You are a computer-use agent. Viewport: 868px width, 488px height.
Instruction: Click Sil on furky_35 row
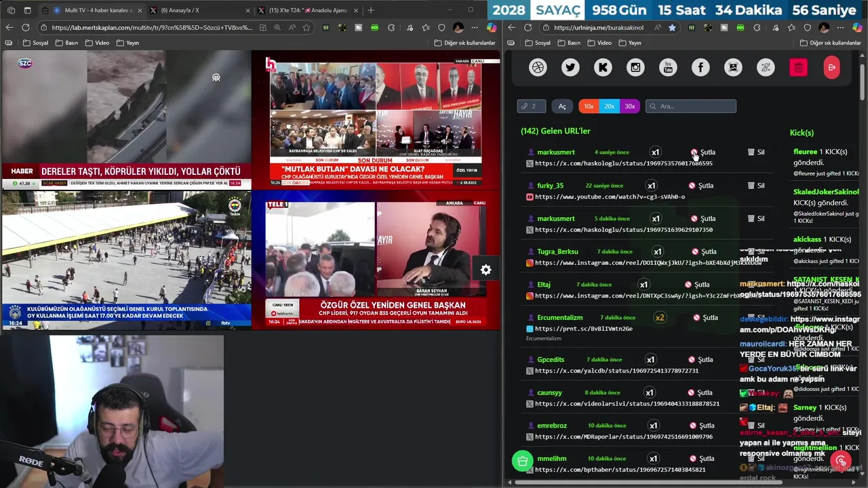coord(756,186)
